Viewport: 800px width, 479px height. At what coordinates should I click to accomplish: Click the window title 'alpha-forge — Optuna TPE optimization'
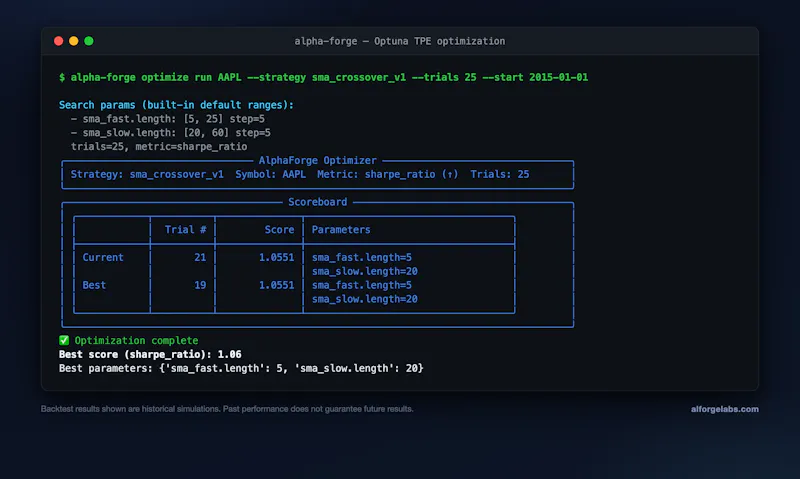point(399,41)
